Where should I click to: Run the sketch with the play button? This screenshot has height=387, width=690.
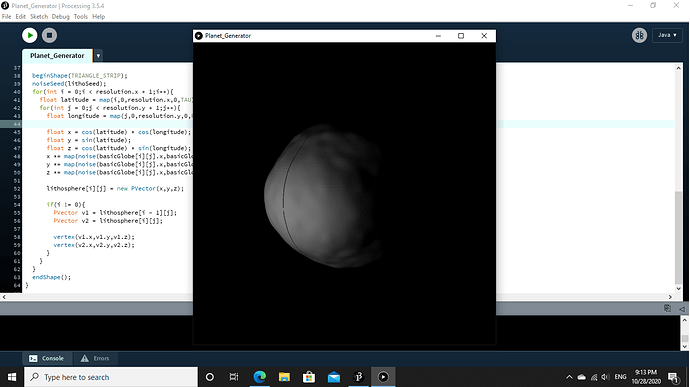29,35
